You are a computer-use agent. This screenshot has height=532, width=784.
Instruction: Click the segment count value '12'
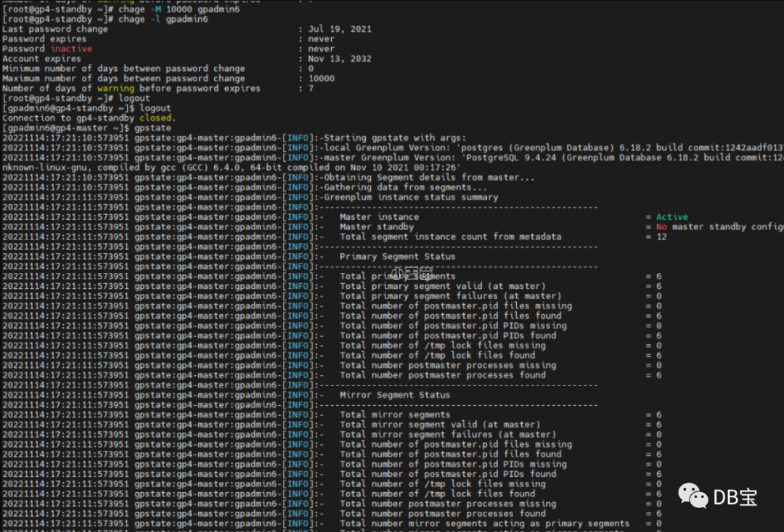tap(661, 237)
